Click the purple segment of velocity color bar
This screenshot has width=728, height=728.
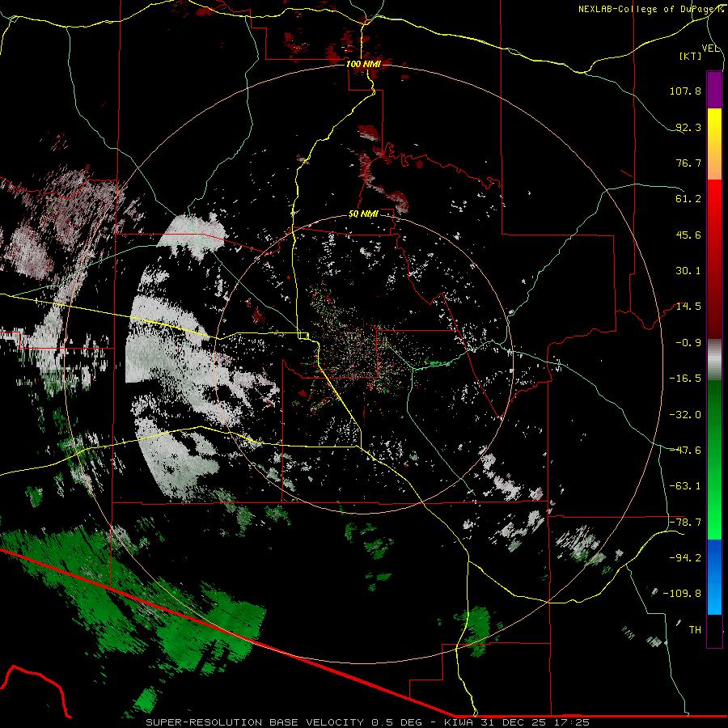click(714, 90)
